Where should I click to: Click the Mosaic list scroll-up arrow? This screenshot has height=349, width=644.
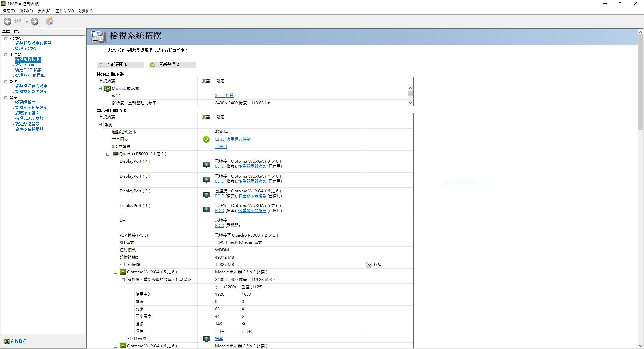pos(410,88)
